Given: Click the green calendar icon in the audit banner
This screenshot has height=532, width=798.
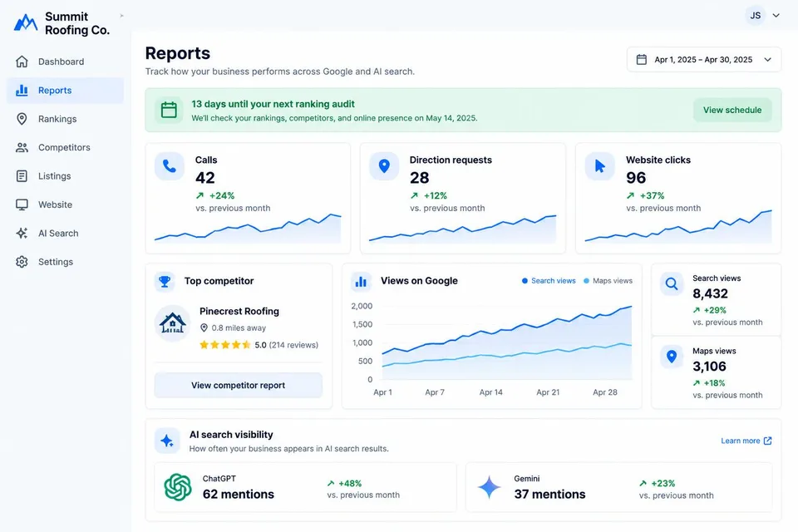Looking at the screenshot, I should pyautogui.click(x=169, y=110).
